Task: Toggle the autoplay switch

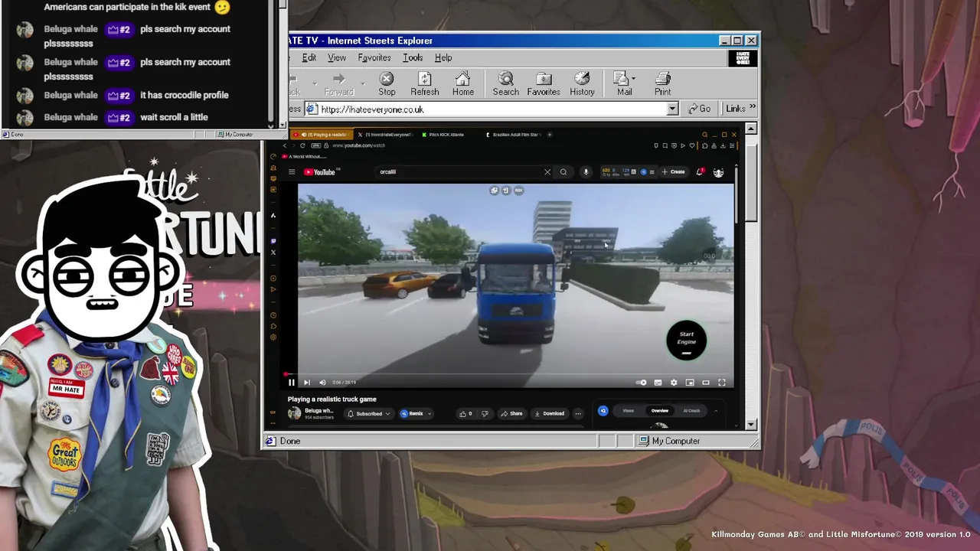Action: pyautogui.click(x=642, y=383)
